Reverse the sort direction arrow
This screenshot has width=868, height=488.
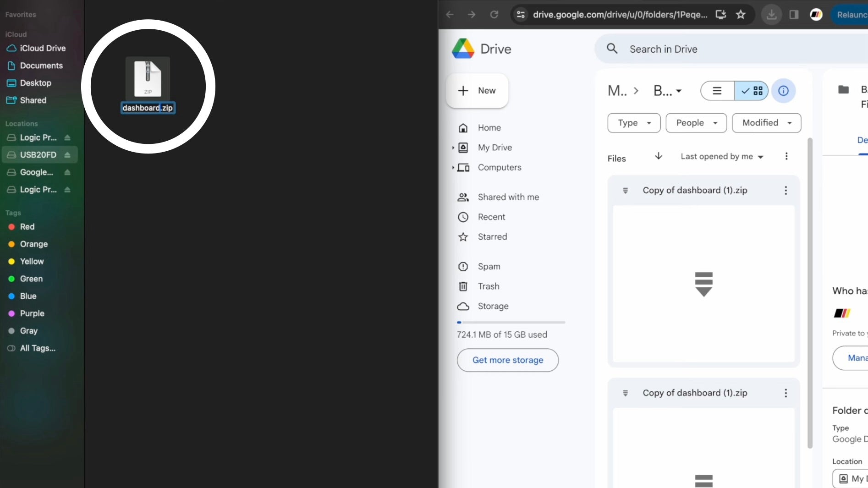coord(658,156)
